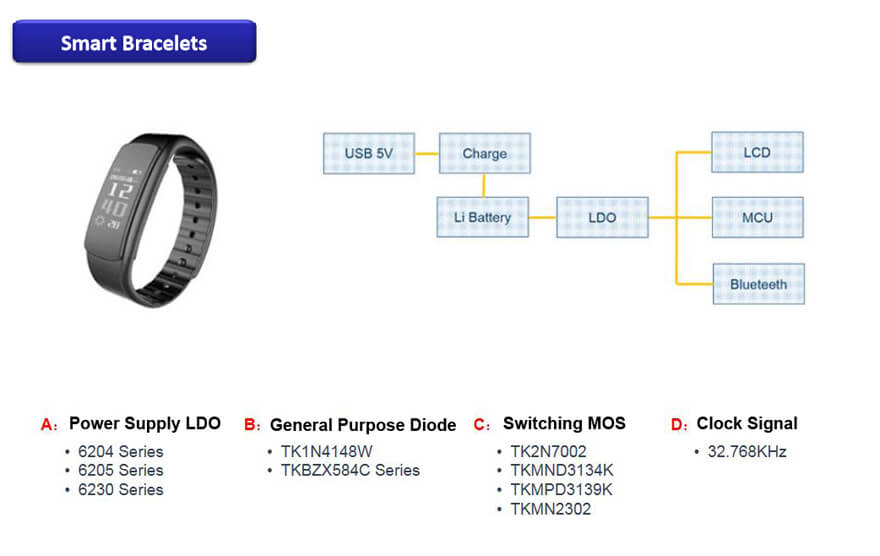The width and height of the screenshot is (880, 556).
Task: Click the Blueteeth block
Action: point(757,284)
